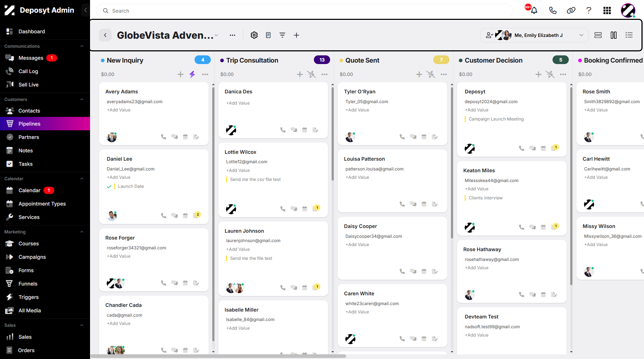Image resolution: width=644 pixels, height=359 pixels.
Task: Open the notes icon with badge on Daniel Lee card
Action: click(x=197, y=215)
